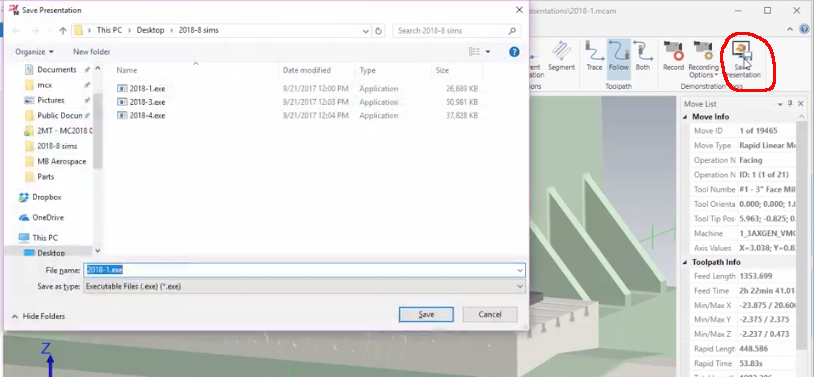
Task: Refresh the folder view
Action: 379,31
